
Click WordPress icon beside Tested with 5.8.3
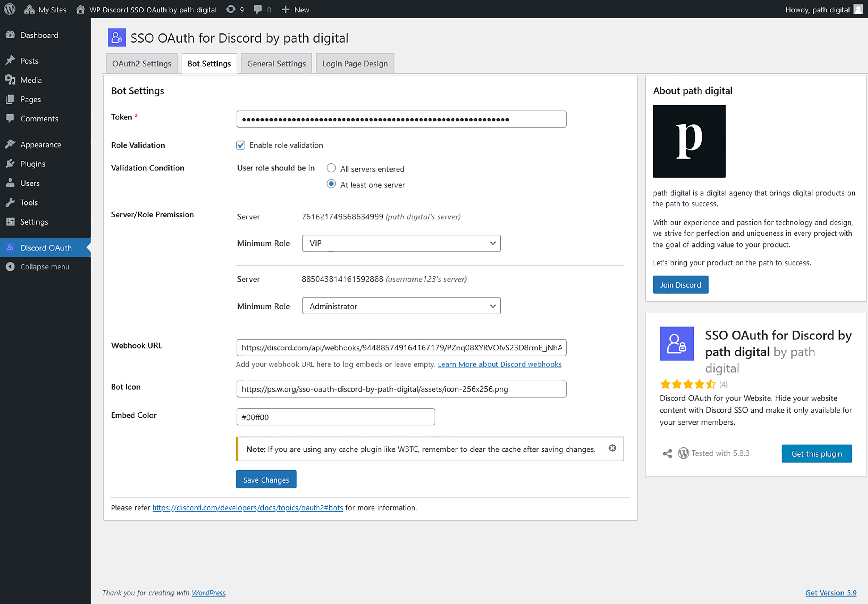683,453
